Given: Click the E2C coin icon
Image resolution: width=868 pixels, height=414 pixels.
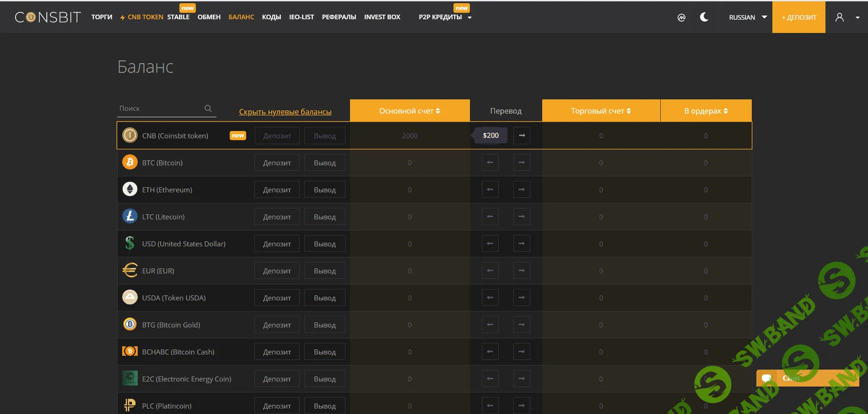Looking at the screenshot, I should [130, 378].
